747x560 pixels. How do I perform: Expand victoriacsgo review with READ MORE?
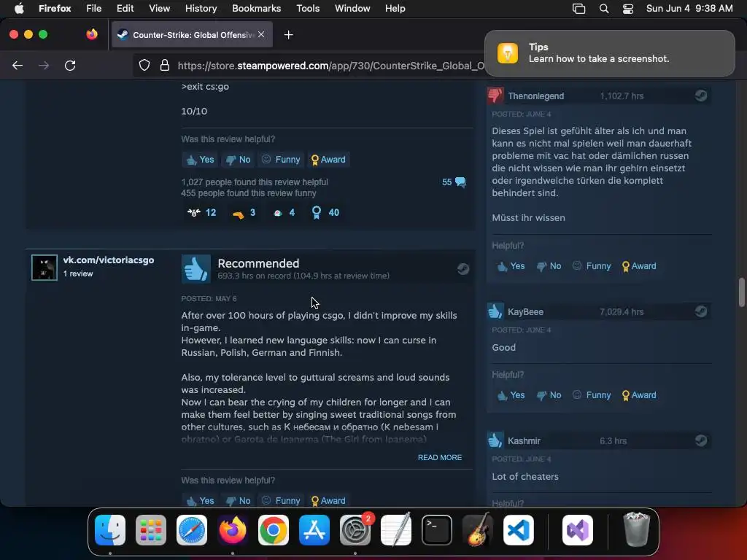(x=440, y=458)
